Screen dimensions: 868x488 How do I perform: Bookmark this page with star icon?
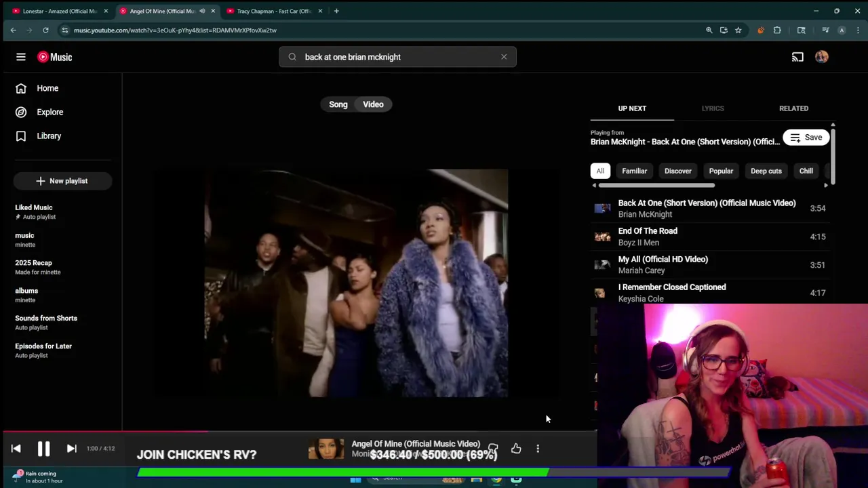[x=738, y=30]
